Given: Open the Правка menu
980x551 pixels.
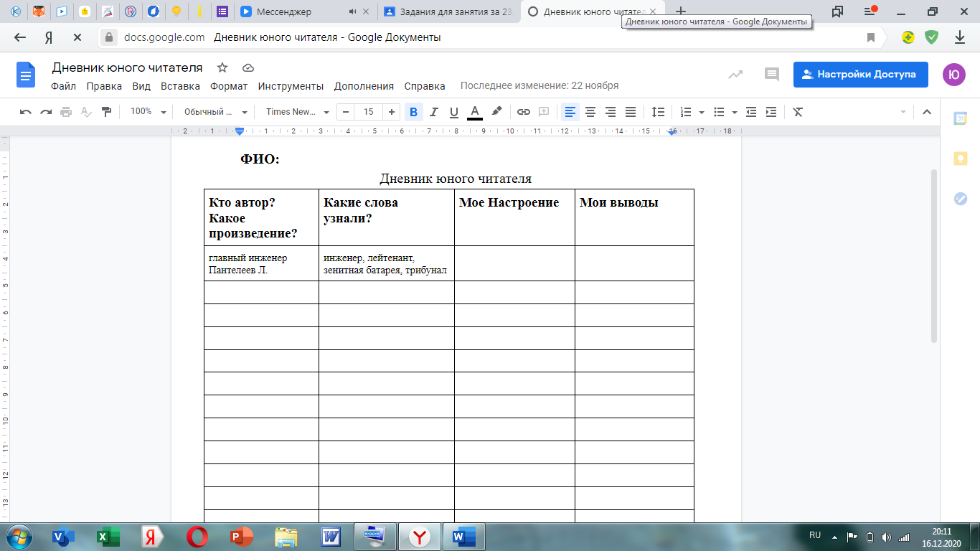Looking at the screenshot, I should [105, 86].
